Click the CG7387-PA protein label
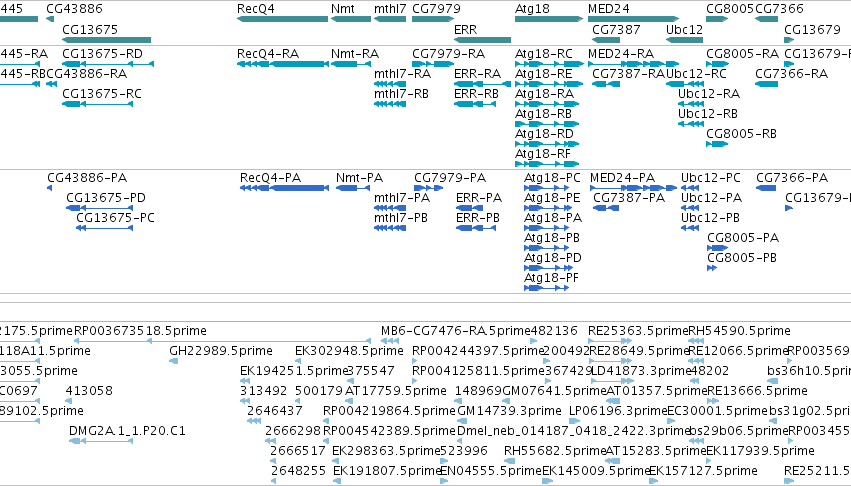Image resolution: width=851 pixels, height=486 pixels. pos(629,198)
